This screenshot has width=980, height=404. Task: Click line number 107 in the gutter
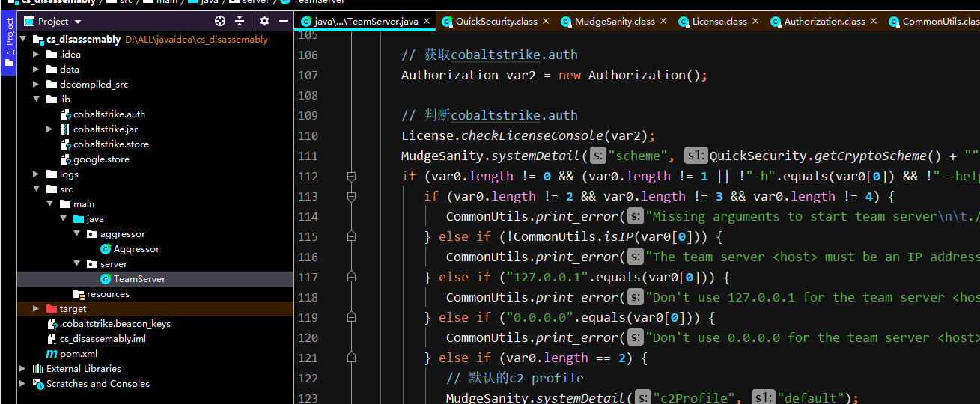click(308, 75)
